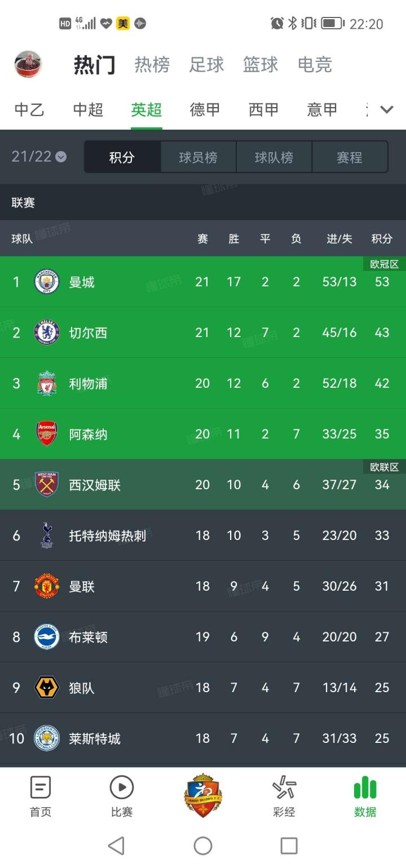The height and width of the screenshot is (868, 406).
Task: Tap the Chelsea club crest
Action: (47, 333)
